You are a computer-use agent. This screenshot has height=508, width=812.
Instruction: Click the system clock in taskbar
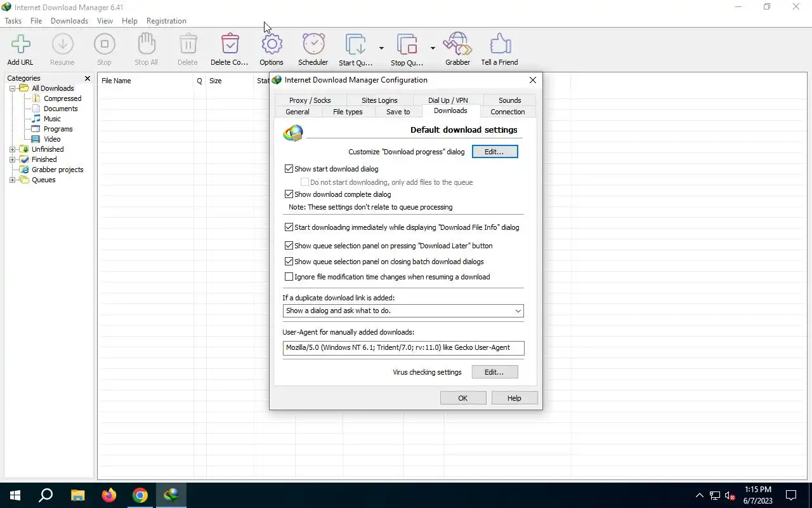click(758, 495)
